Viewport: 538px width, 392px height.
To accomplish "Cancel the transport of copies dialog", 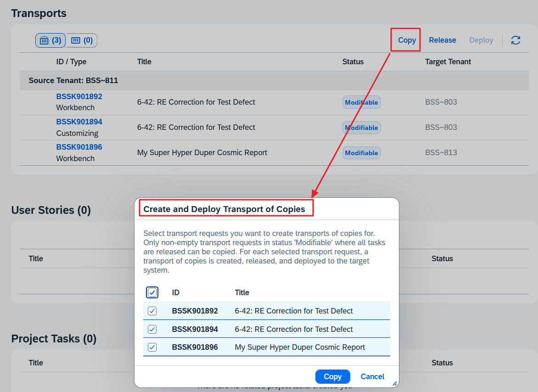I will (x=372, y=376).
